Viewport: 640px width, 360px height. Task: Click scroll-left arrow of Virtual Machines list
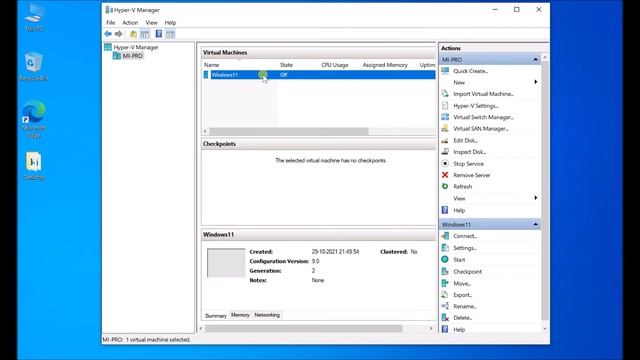pyautogui.click(x=205, y=131)
